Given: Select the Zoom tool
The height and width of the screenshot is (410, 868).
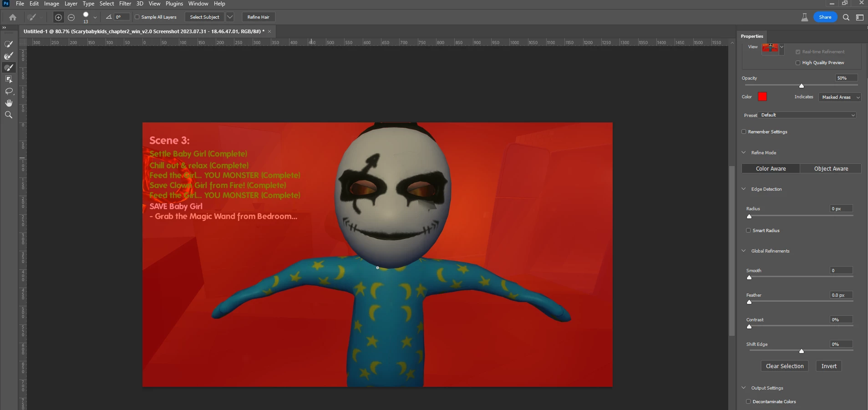Looking at the screenshot, I should (9, 115).
